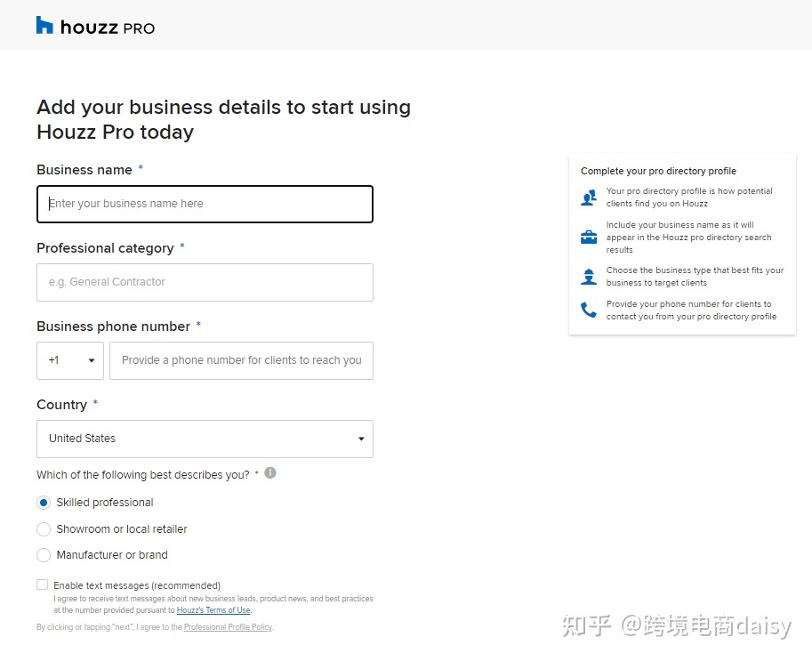This screenshot has height=661, width=812.
Task: Click the Professional category field
Action: tap(205, 282)
